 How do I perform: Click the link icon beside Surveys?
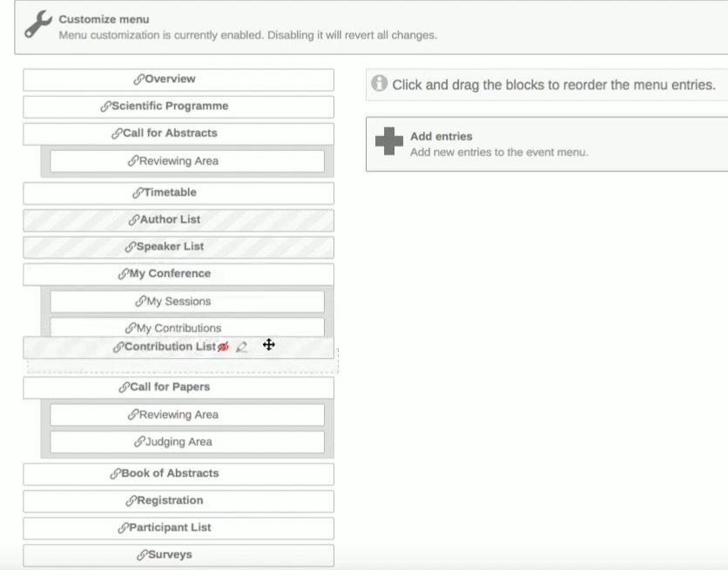click(x=142, y=555)
